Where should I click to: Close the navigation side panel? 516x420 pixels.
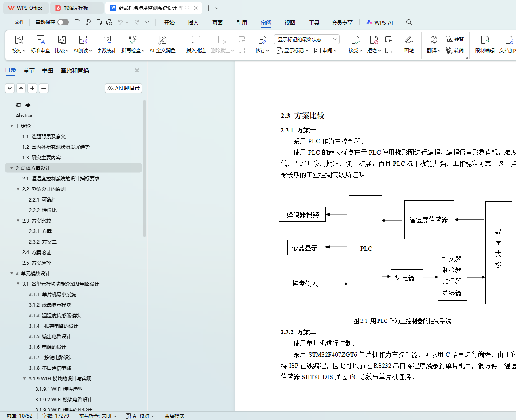[x=137, y=70]
